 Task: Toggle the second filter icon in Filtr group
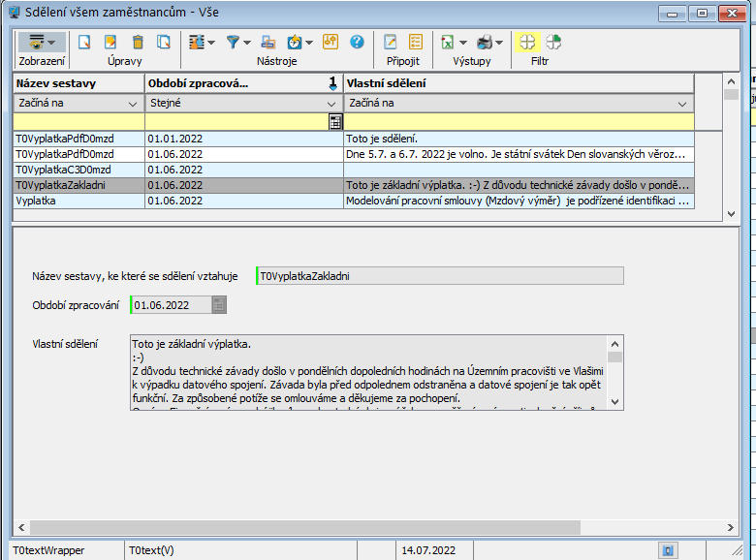click(x=553, y=43)
